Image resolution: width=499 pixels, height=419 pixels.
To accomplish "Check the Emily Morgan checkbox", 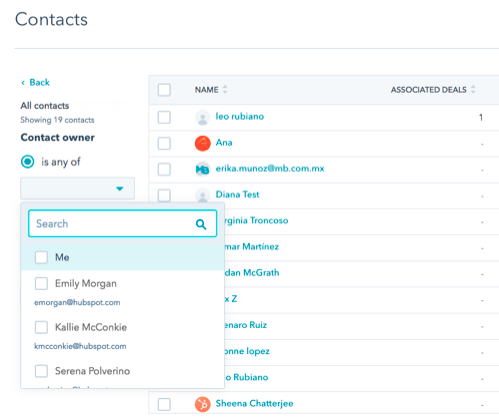I will [41, 284].
